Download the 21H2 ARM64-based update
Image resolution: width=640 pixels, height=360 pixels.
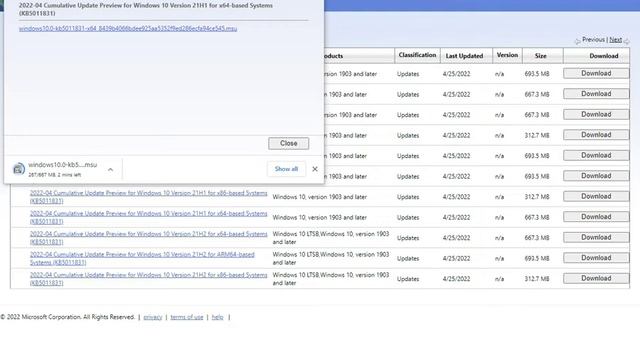(x=596, y=258)
